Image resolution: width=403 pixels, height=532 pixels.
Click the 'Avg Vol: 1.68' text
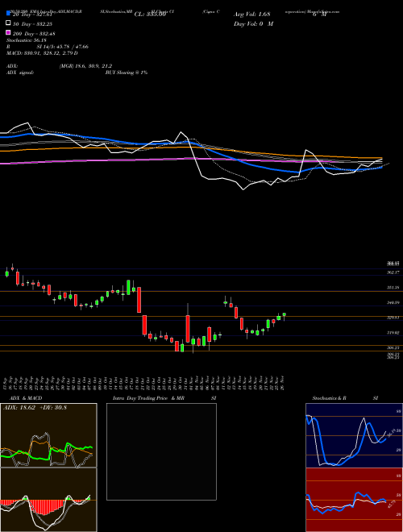coord(252,15)
